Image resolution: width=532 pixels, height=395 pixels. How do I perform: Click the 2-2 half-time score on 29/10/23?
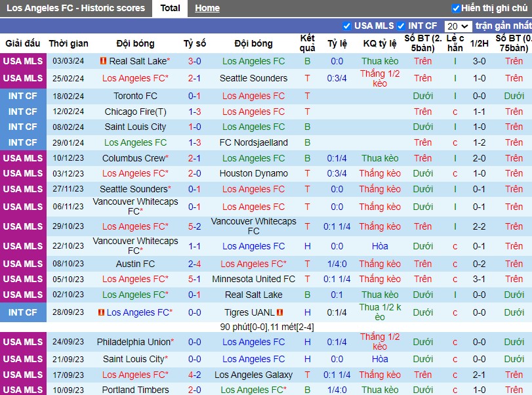[479, 226]
